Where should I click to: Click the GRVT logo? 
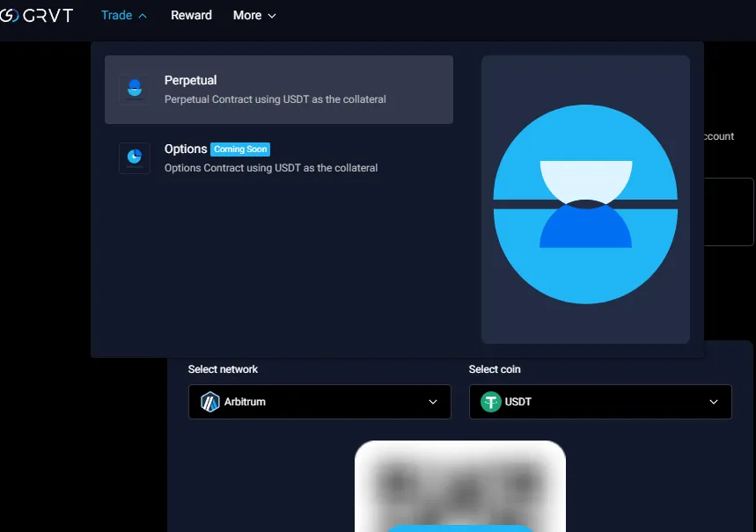(37, 15)
